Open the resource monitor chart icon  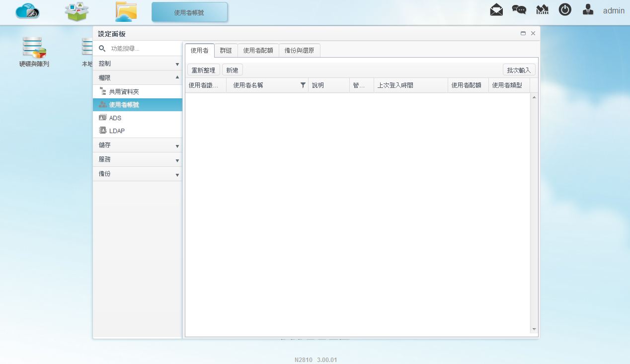click(542, 10)
